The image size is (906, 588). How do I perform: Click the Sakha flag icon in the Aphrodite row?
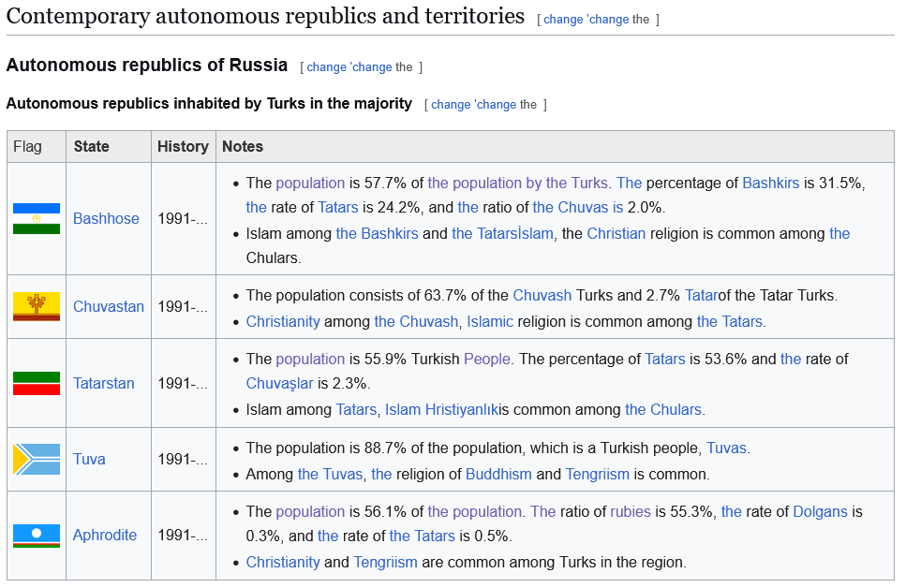pyautogui.click(x=37, y=535)
